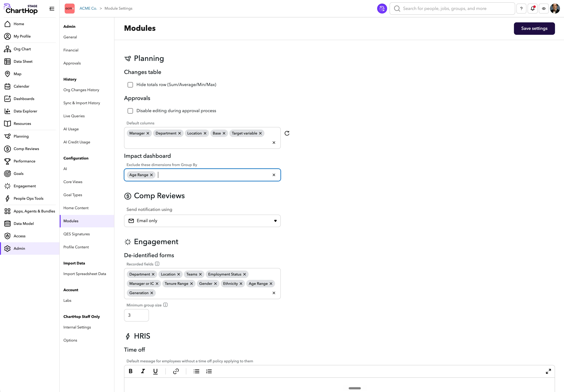Insert a numbered list

209,371
